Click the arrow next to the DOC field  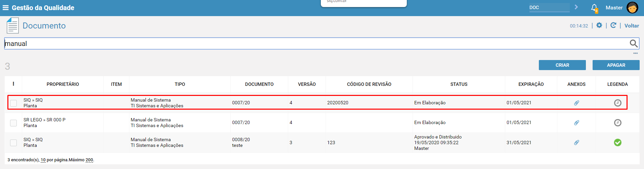pyautogui.click(x=576, y=7)
